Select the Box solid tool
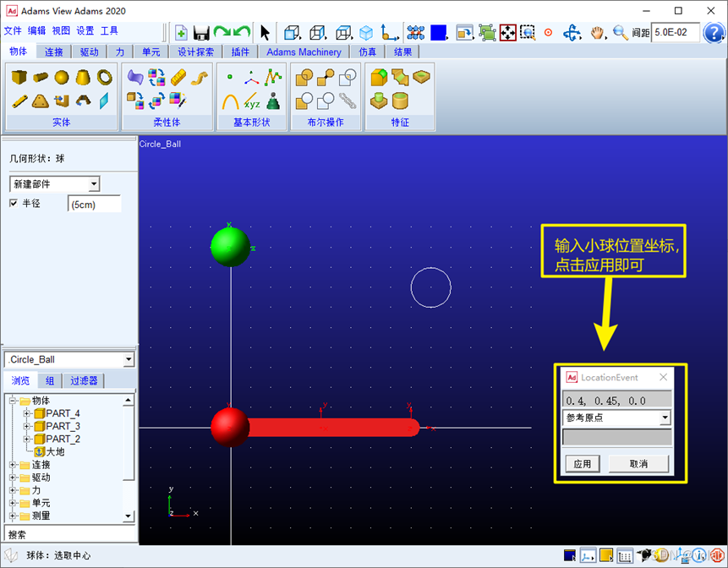This screenshot has width=728, height=568. pyautogui.click(x=19, y=77)
